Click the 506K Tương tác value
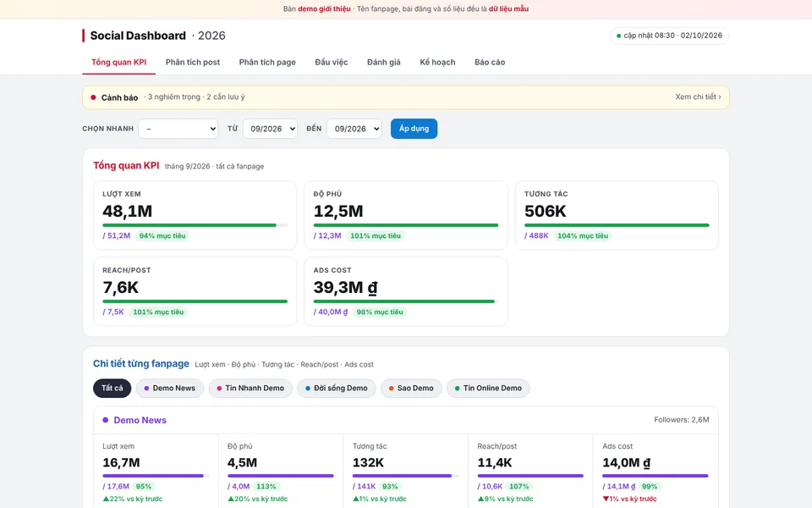The width and height of the screenshot is (812, 508). click(x=546, y=211)
